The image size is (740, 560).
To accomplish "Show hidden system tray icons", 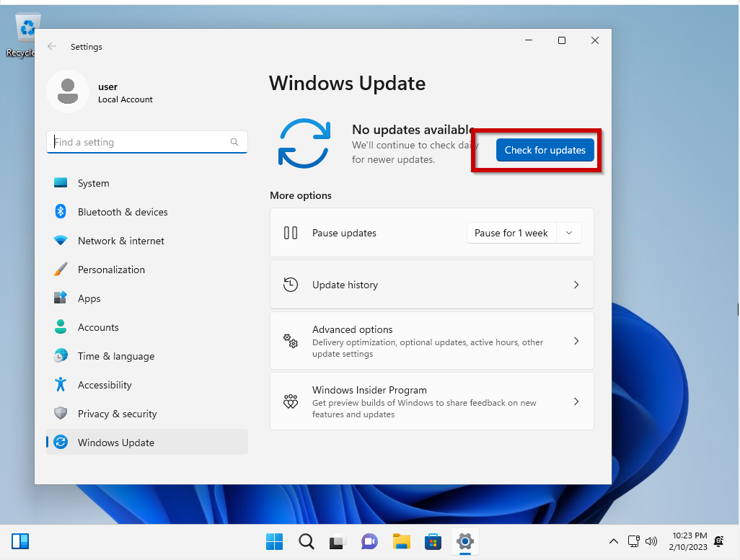I will point(614,541).
